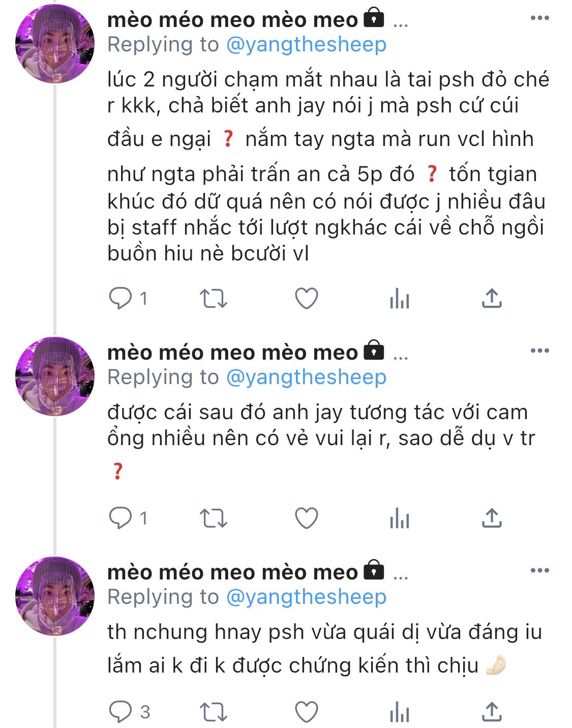
Task: Open more options menu on first tweet
Action: pos(539,18)
